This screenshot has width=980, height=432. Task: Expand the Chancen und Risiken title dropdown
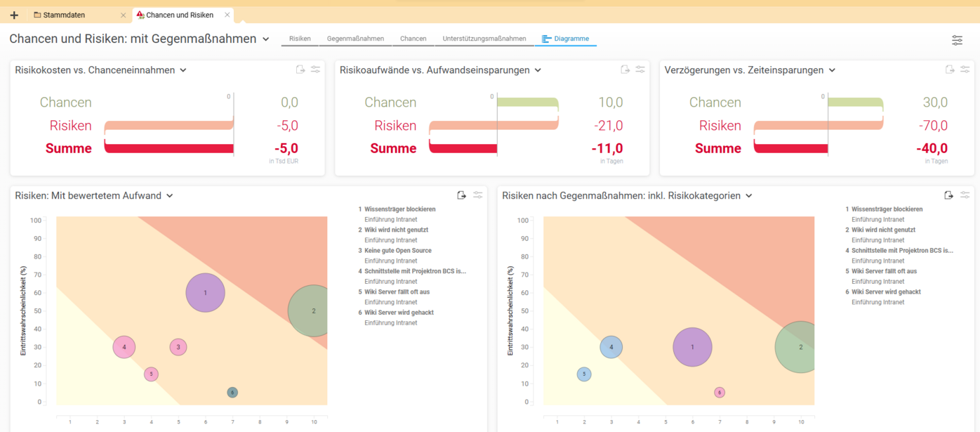pos(265,39)
